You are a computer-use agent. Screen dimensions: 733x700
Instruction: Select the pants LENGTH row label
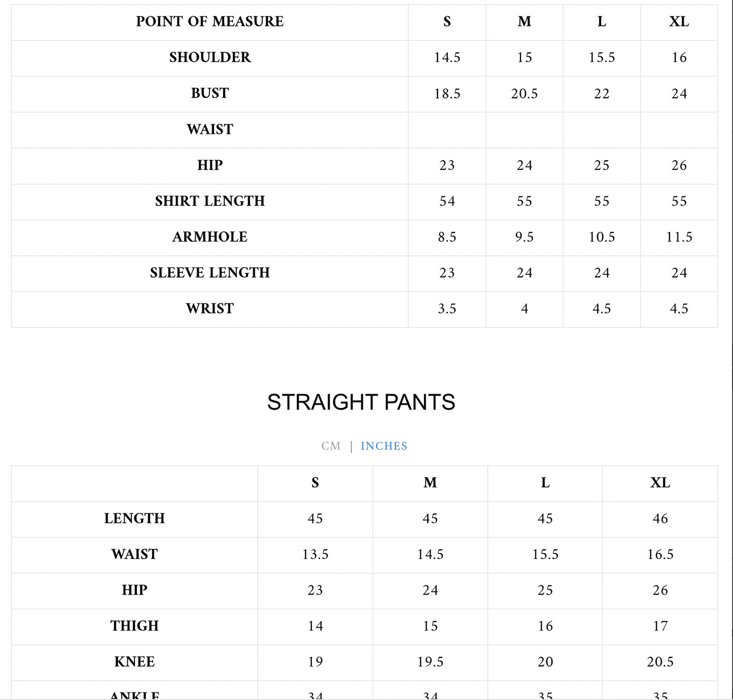click(x=134, y=518)
